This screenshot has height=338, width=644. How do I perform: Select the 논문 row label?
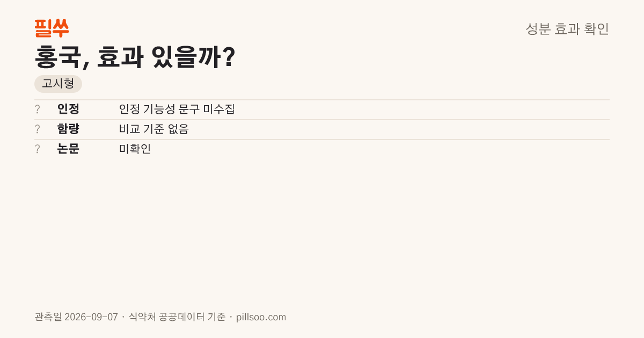point(68,149)
